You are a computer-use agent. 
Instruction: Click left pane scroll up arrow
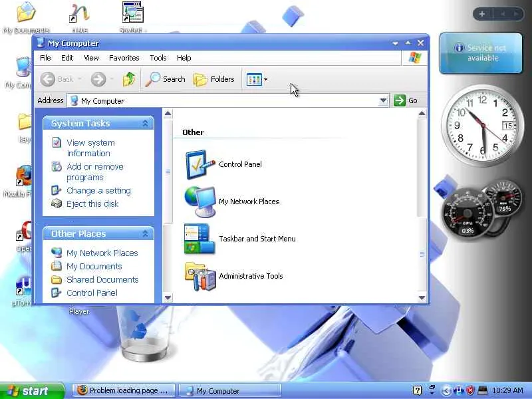[168, 113]
